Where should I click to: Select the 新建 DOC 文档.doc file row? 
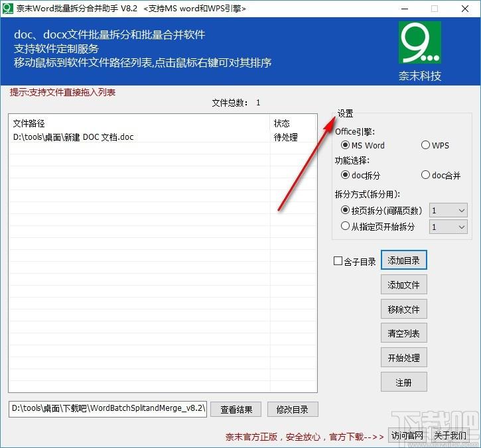(163, 137)
